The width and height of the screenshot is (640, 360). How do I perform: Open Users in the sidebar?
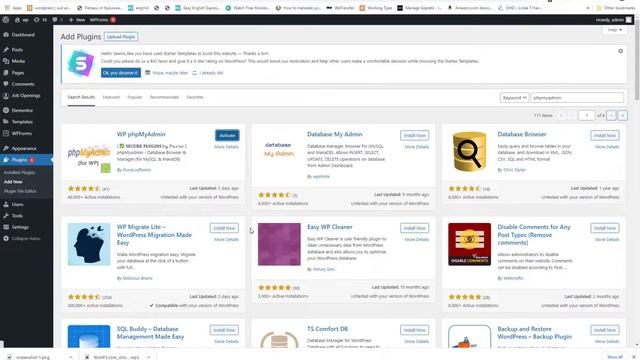[17, 204]
